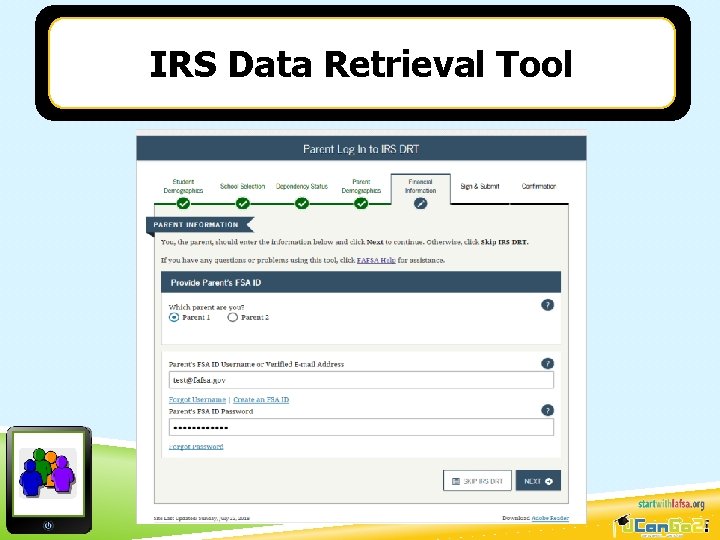The width and height of the screenshot is (720, 540).
Task: Open the FAFSA Help link
Action: (x=376, y=260)
